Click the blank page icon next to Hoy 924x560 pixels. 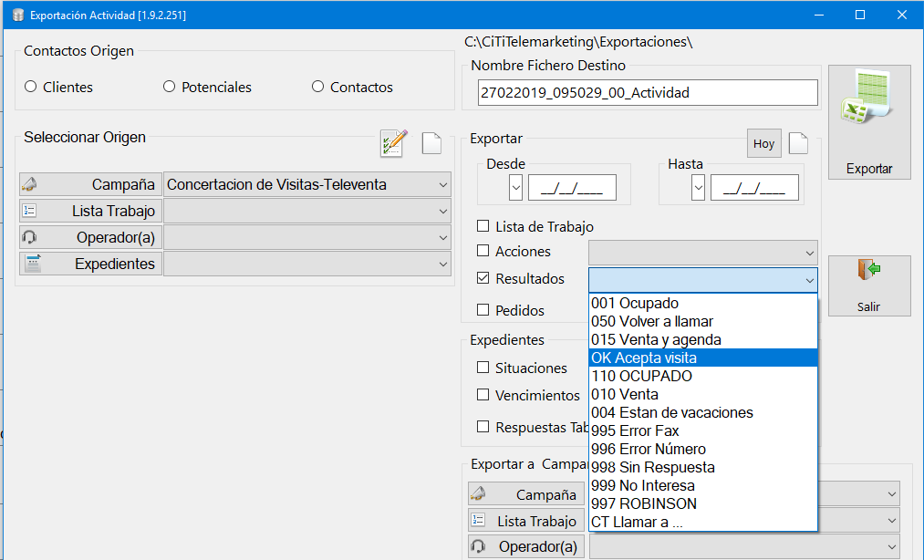[798, 143]
